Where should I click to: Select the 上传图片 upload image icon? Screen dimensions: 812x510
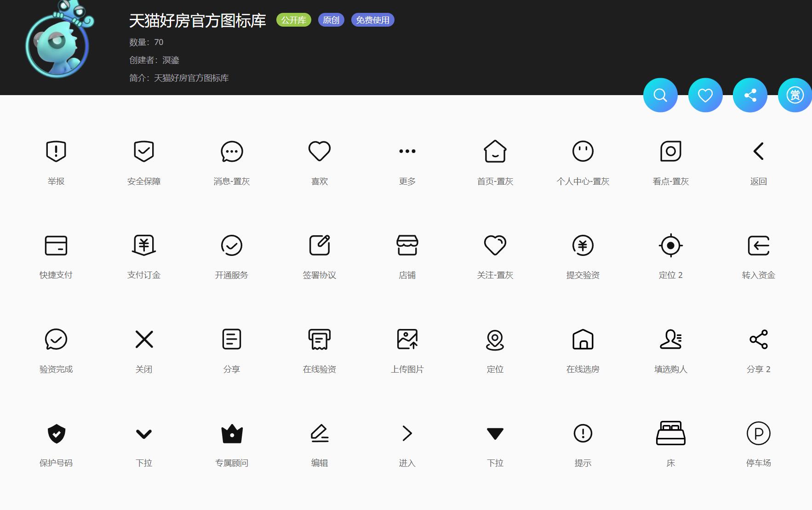pyautogui.click(x=407, y=340)
